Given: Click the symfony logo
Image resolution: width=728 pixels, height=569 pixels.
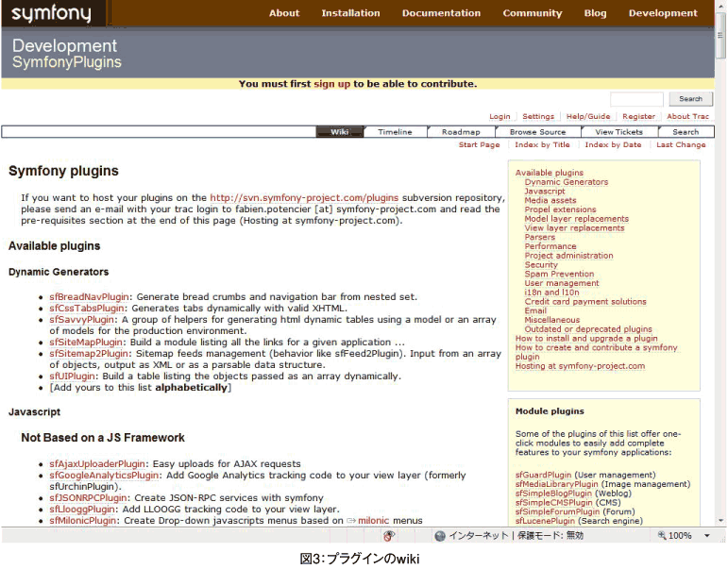Looking at the screenshot, I should (x=52, y=13).
